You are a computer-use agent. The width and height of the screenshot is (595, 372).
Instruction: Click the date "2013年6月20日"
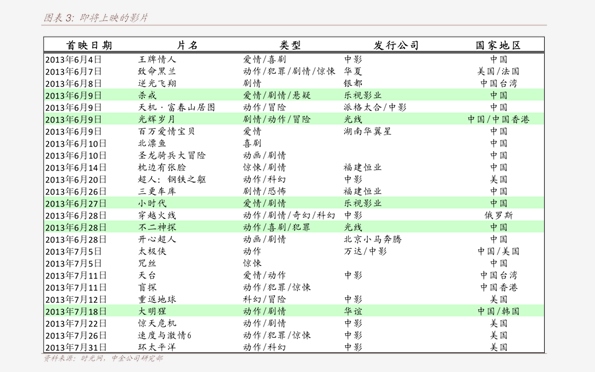[76, 180]
